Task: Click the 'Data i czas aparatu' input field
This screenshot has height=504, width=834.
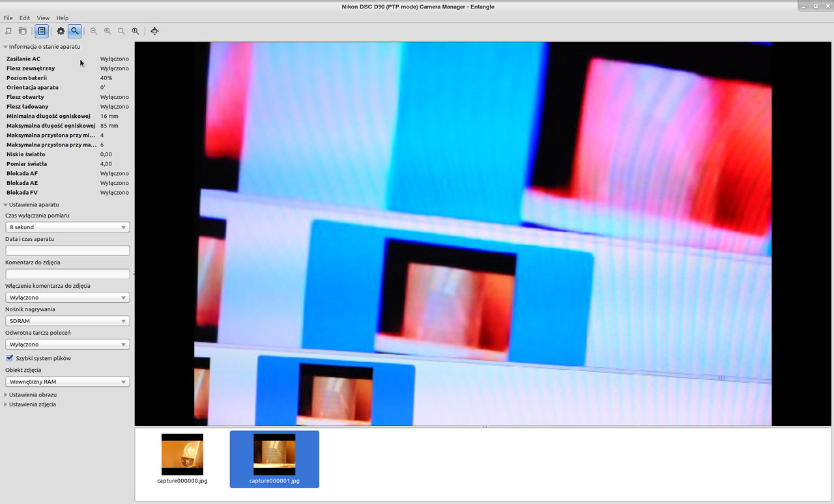Action: tap(67, 251)
